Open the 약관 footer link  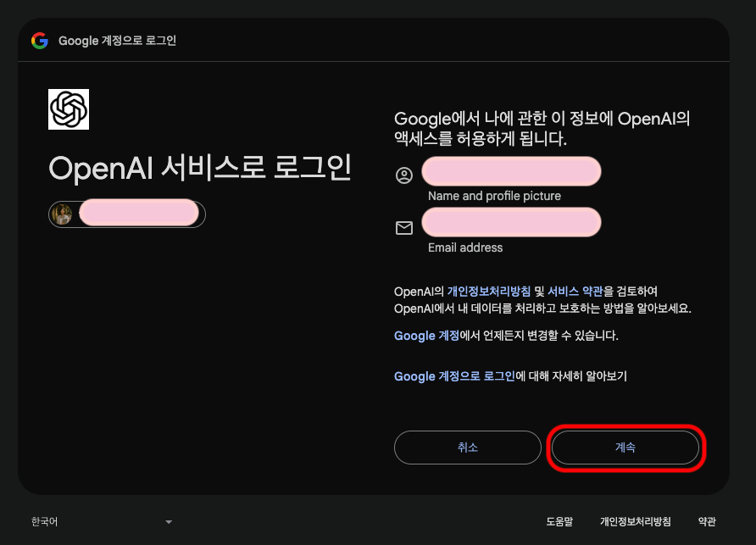coord(707,521)
